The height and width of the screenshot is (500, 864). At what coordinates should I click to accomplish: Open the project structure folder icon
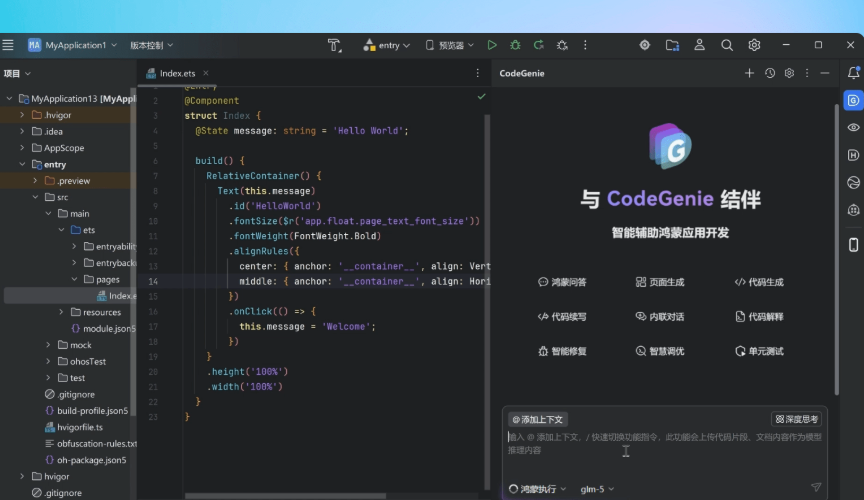click(672, 45)
